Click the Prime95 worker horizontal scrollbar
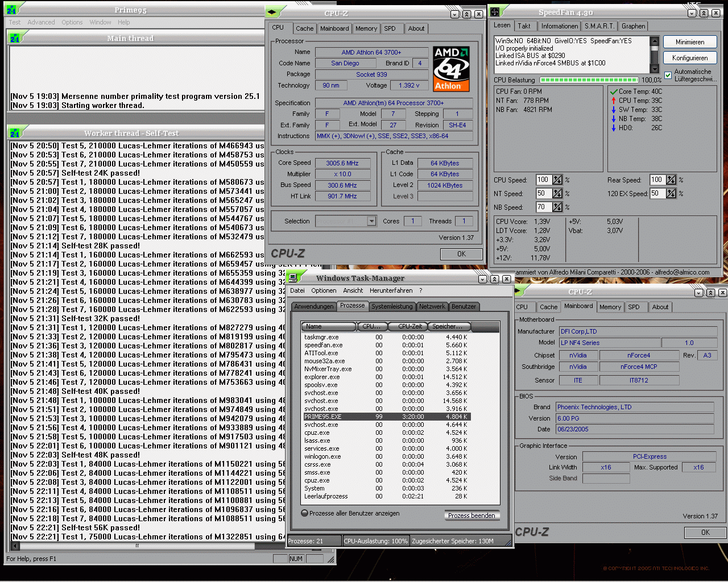Viewport: 728px width, 582px height. click(137, 546)
